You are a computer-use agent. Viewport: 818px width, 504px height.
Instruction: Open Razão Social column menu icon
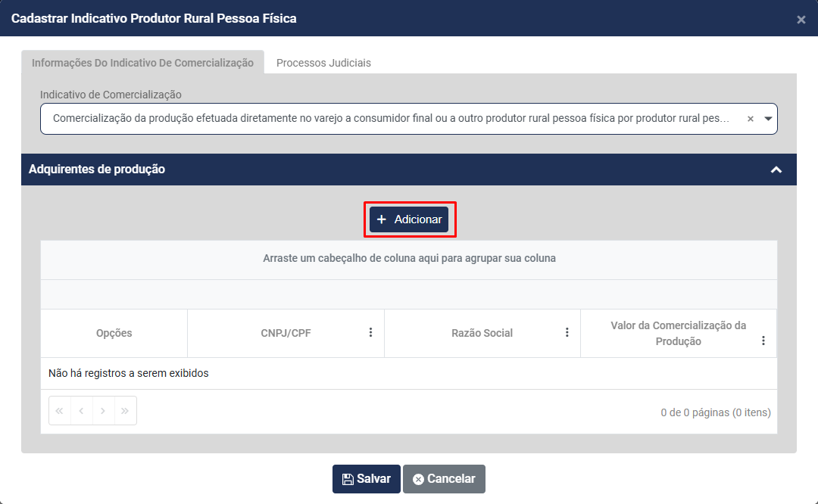pos(567,333)
